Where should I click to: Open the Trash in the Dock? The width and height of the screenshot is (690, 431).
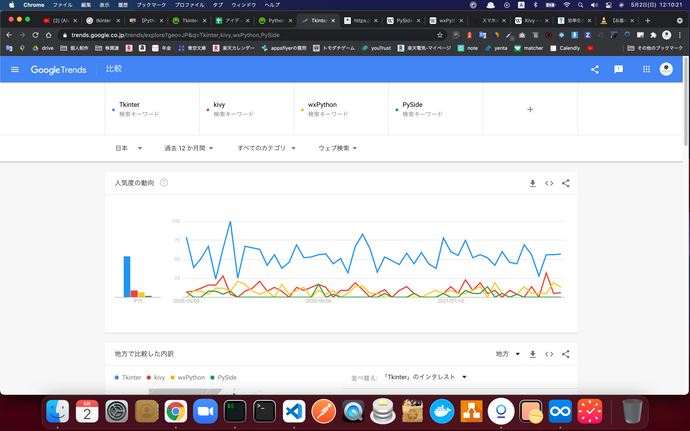click(x=632, y=412)
